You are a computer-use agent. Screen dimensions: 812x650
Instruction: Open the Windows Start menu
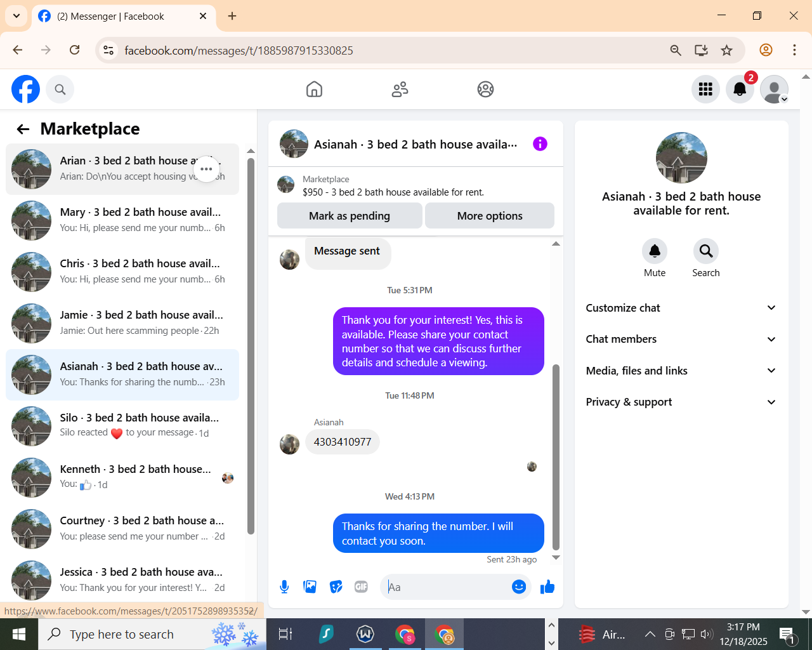(x=19, y=634)
